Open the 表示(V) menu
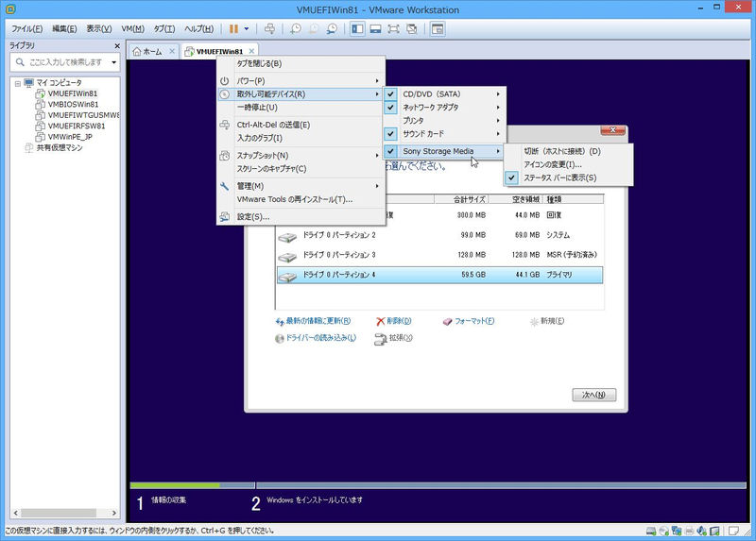Viewport: 756px width, 541px height. 99,29
